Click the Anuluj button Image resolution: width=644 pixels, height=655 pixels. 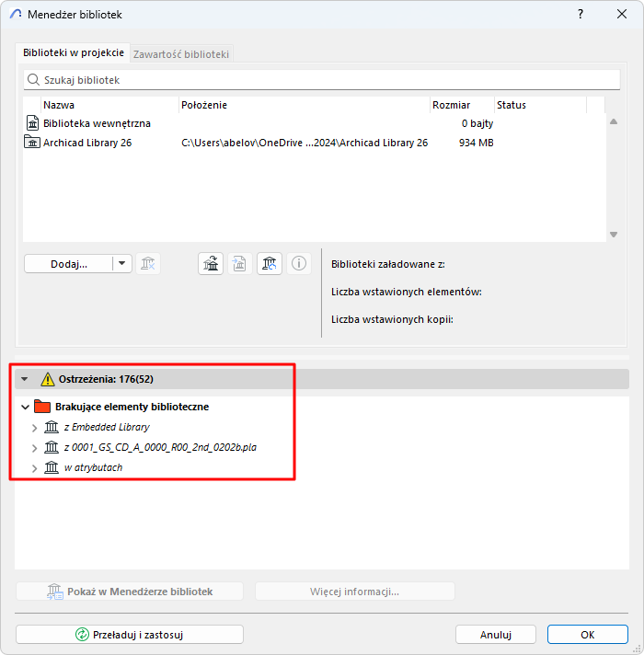point(496,635)
